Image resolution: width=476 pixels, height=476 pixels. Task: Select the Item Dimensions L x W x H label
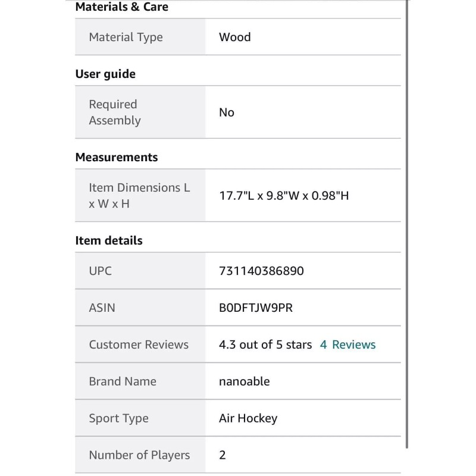point(139,195)
